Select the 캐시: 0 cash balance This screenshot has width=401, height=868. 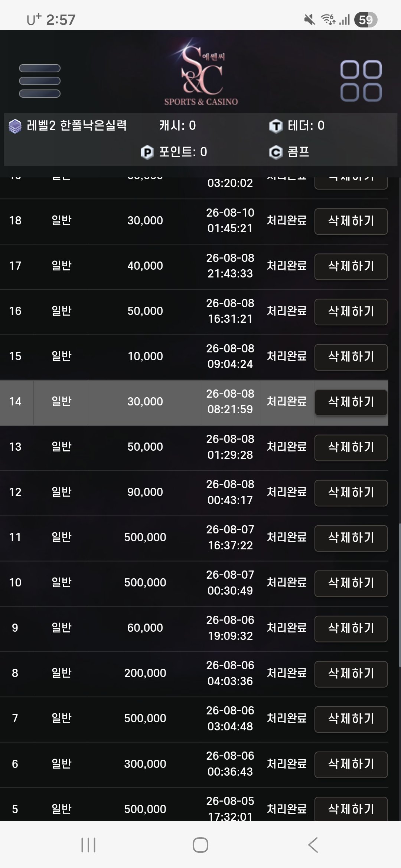[177, 126]
